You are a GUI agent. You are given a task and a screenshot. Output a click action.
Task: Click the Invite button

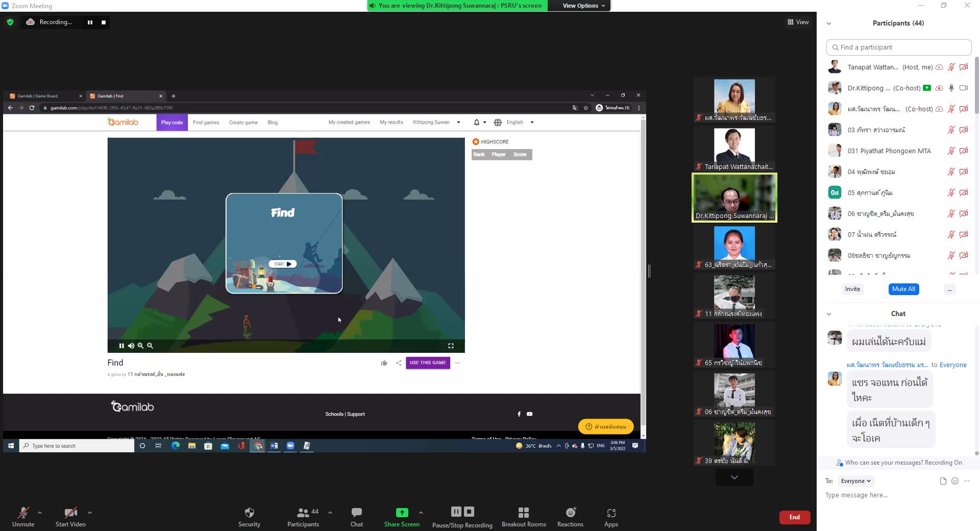[852, 289]
